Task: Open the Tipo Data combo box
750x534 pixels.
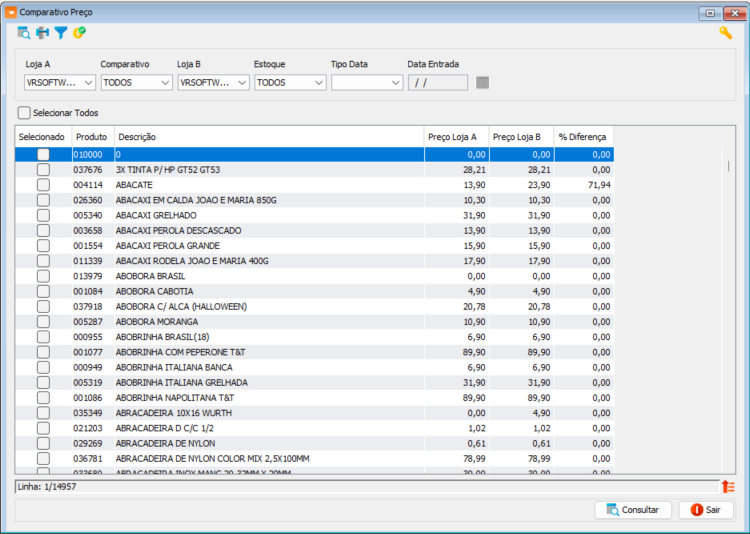Action: point(367,82)
